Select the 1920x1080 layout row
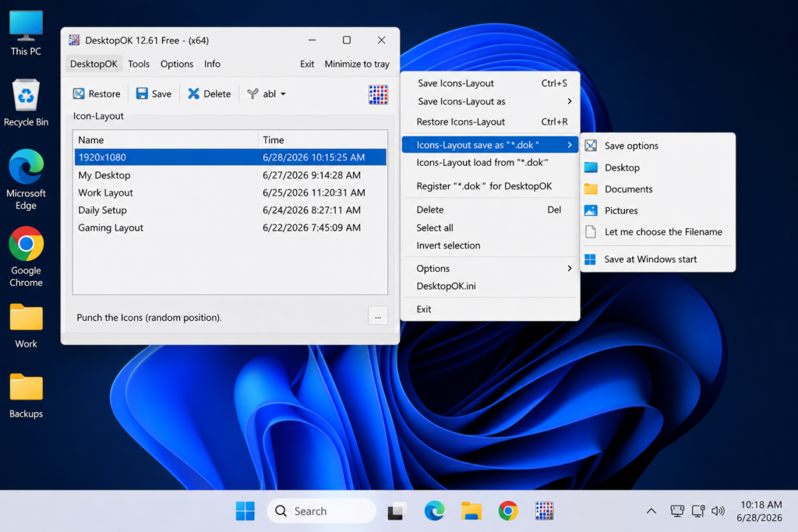The height and width of the screenshot is (532, 798). (230, 157)
